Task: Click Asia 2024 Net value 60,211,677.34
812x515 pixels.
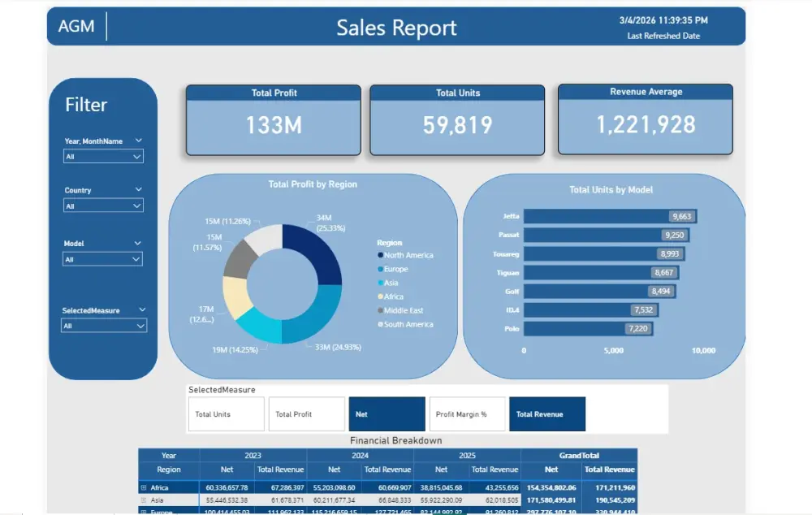Action: pos(334,500)
